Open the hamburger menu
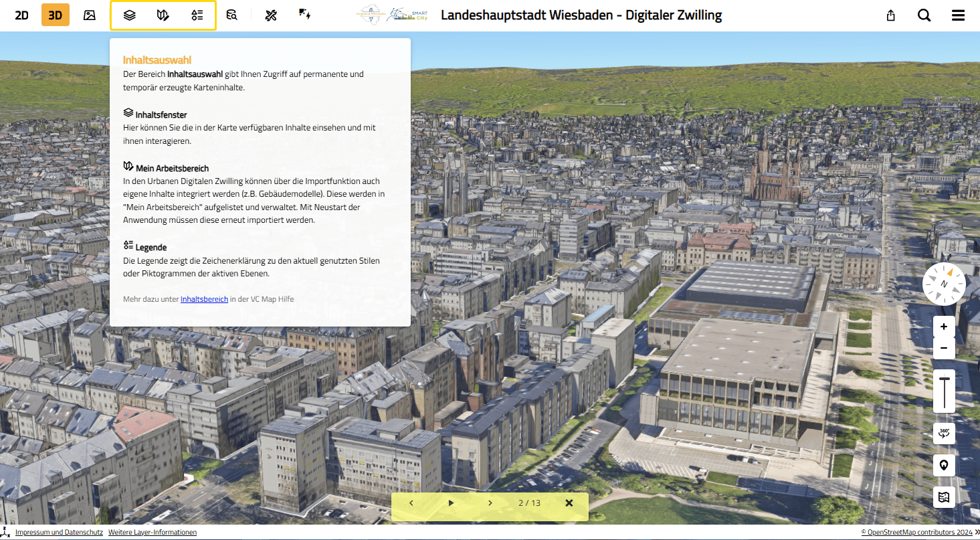This screenshot has height=540, width=980. [x=958, y=15]
